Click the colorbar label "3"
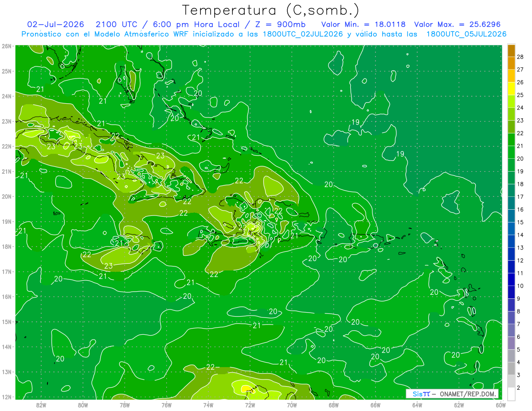 pos(519,375)
